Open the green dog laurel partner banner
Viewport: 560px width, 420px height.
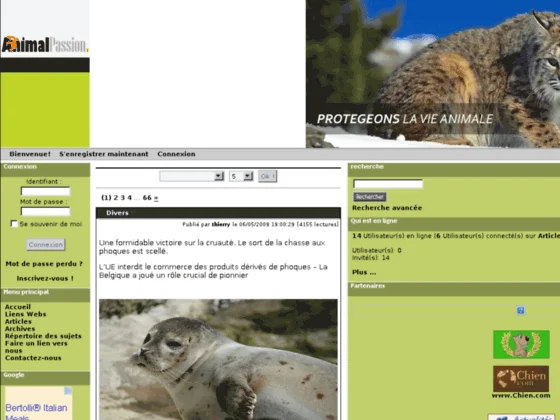(521, 344)
